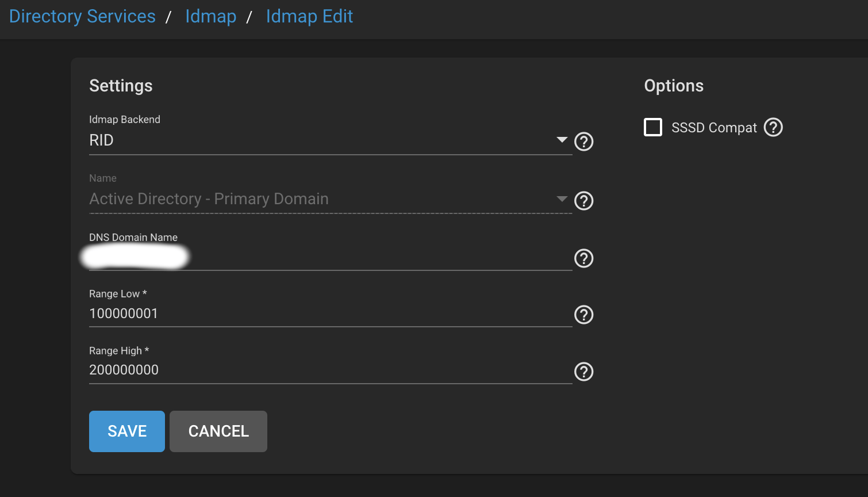This screenshot has width=868, height=497.
Task: Open SSSD Compat help tooltip
Action: [x=773, y=127]
